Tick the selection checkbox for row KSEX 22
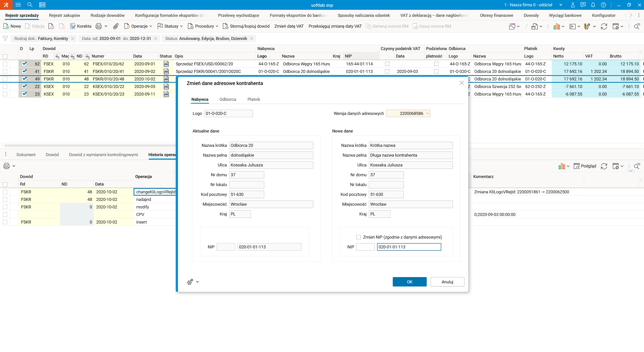644x352 pixels. (x=5, y=86)
